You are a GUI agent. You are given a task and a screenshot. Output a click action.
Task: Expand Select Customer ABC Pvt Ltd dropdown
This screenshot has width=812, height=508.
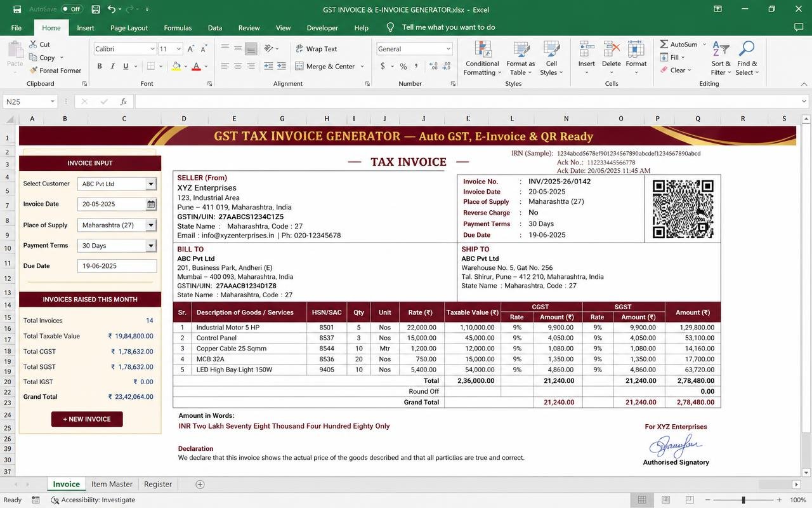tap(151, 184)
